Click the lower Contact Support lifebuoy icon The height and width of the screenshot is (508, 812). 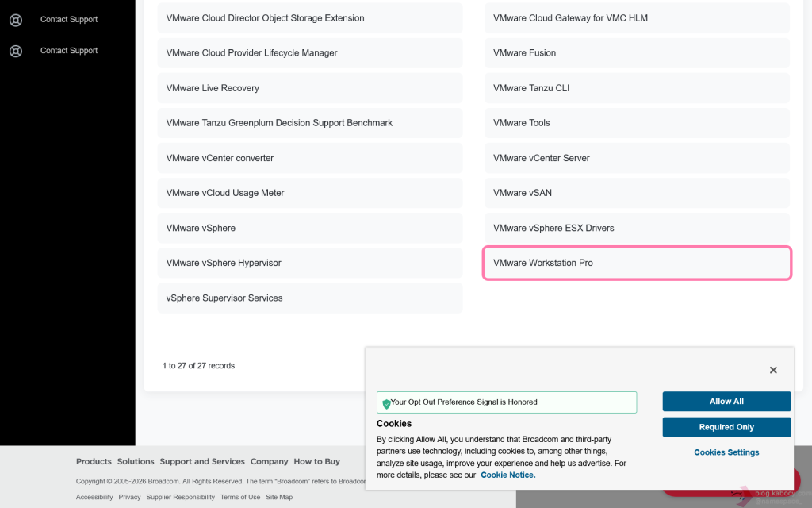tap(16, 51)
